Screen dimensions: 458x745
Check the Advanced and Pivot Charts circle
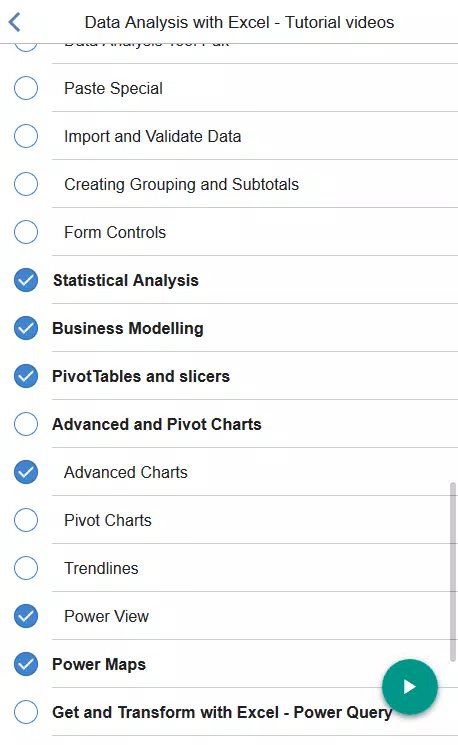(x=26, y=424)
